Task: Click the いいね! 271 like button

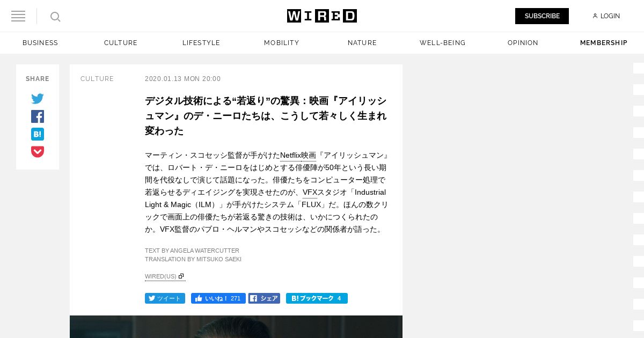Action: pyautogui.click(x=218, y=298)
